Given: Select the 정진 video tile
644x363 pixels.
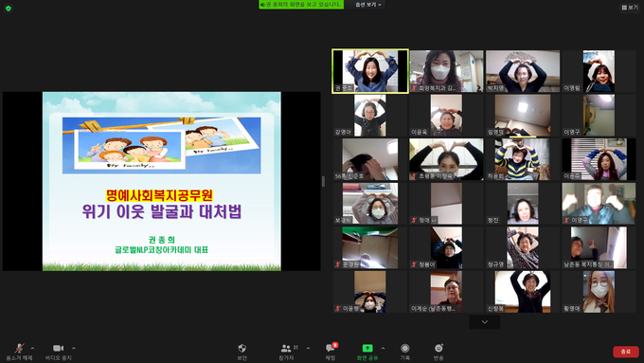Looking at the screenshot, I should click(x=523, y=204).
